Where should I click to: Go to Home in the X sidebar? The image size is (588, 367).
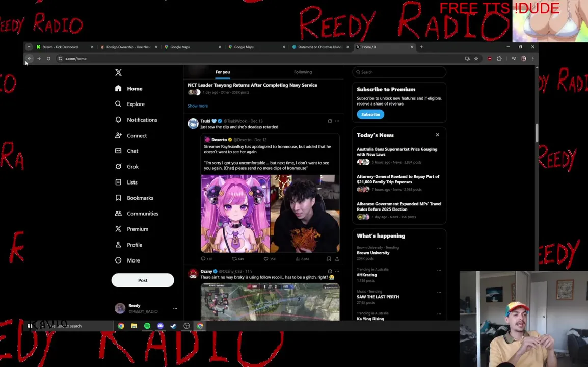click(129, 89)
